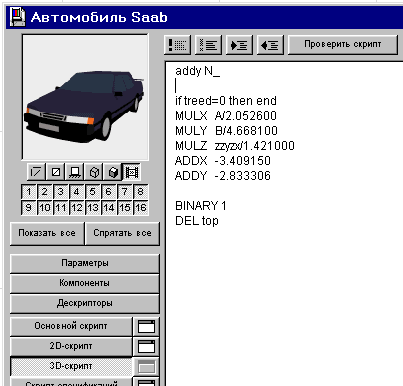Click the Спрятать все button
The image size is (403, 386).
click(x=122, y=233)
